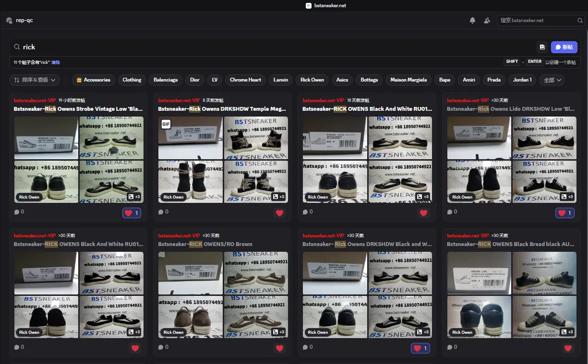588x364 pixels.
Task: Select the Lanvin tag filter
Action: [x=281, y=80]
